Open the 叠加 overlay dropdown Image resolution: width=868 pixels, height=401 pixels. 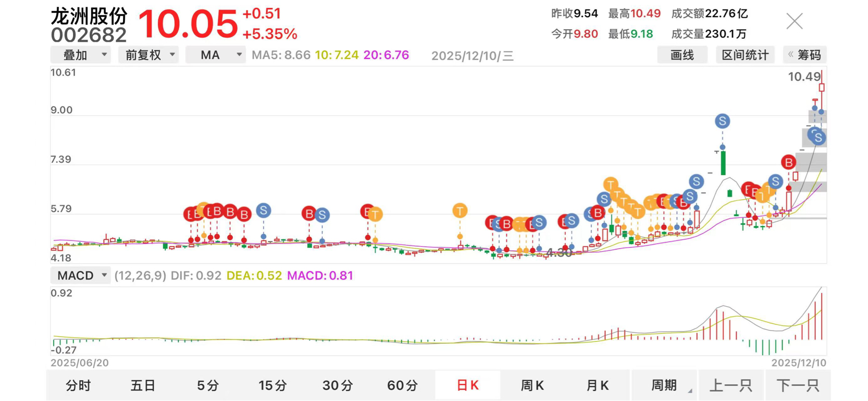80,55
